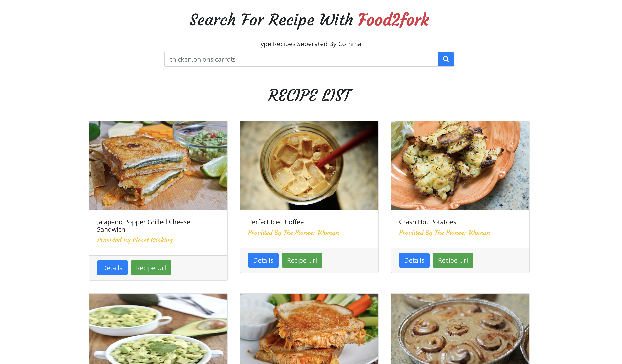Click Recipe Url for Perfect Iced Coffee
Image resolution: width=622 pixels, height=364 pixels.
coord(302,260)
